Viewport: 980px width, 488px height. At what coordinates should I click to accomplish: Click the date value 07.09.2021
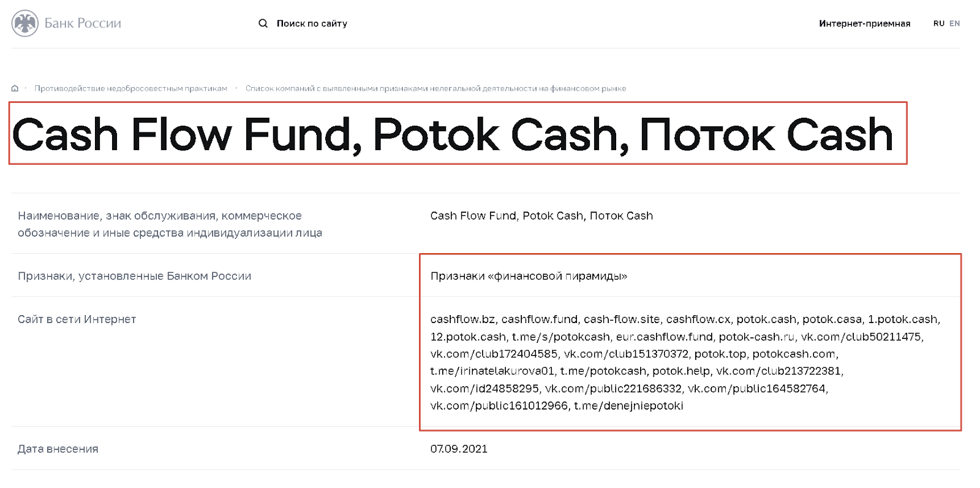(459, 449)
